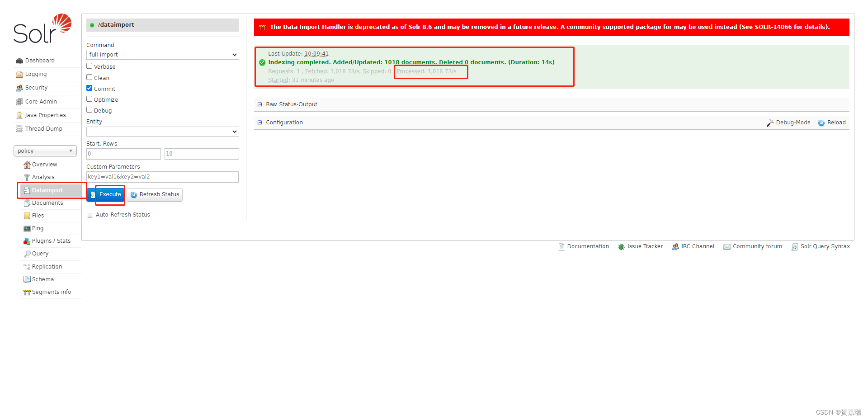Click the Debug-Mode hammer icon
Viewport: 868px width, 420px height.
[x=770, y=123]
